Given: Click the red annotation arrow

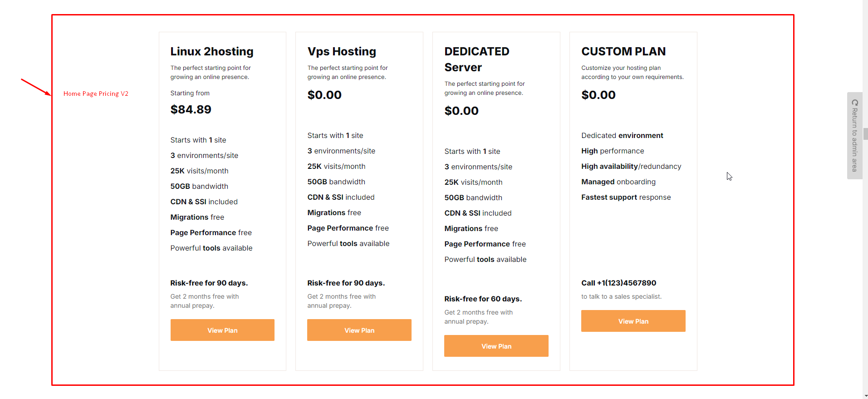Looking at the screenshot, I should click(x=36, y=87).
